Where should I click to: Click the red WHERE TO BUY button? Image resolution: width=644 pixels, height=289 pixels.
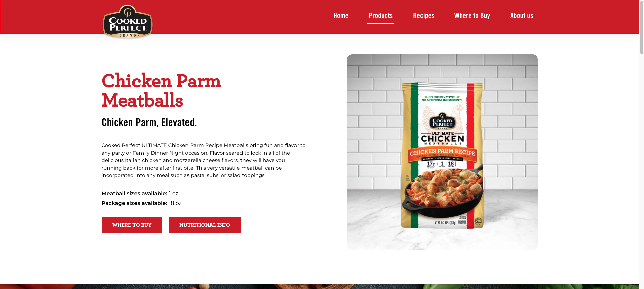(132, 225)
